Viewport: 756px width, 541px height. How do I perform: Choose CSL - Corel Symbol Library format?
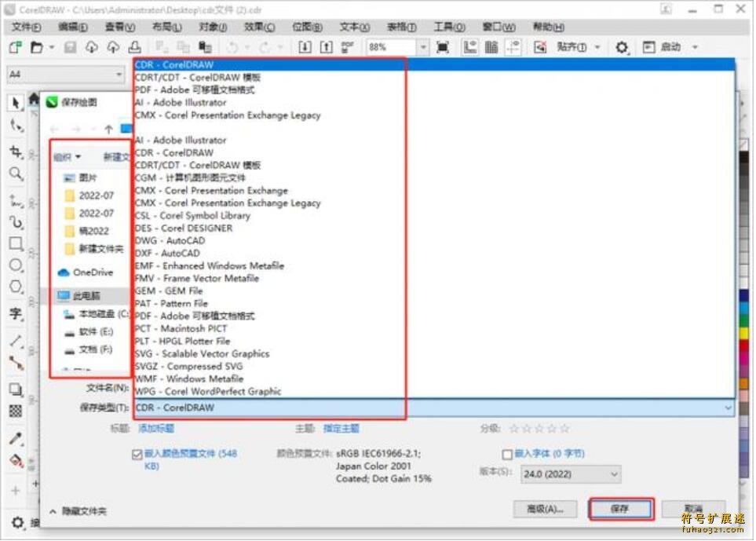(x=192, y=215)
